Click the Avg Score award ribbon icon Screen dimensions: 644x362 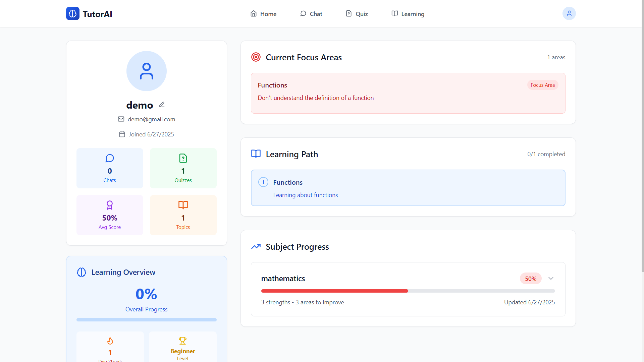tap(110, 205)
